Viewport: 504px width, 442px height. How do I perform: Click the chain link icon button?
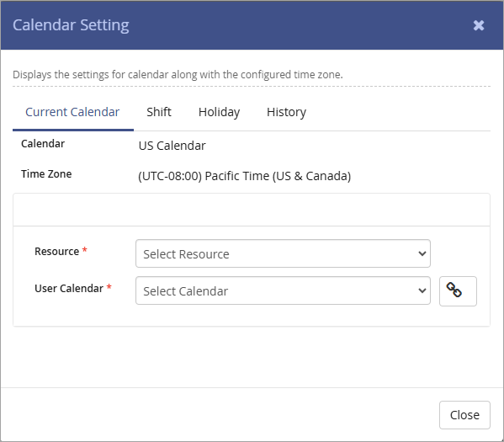point(458,290)
